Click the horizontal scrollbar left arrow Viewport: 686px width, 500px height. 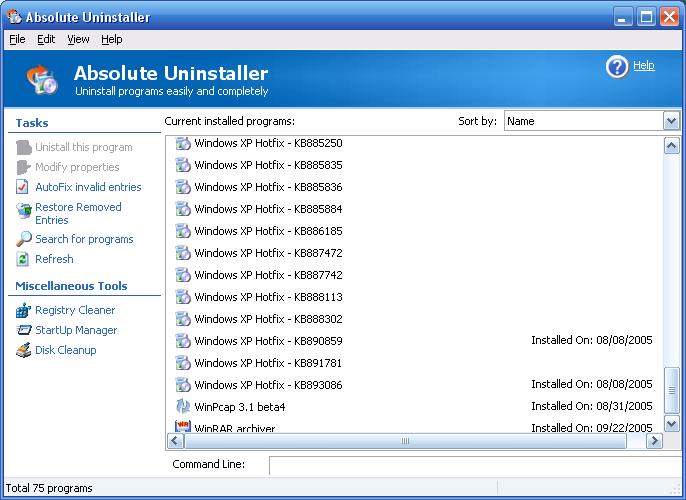175,441
